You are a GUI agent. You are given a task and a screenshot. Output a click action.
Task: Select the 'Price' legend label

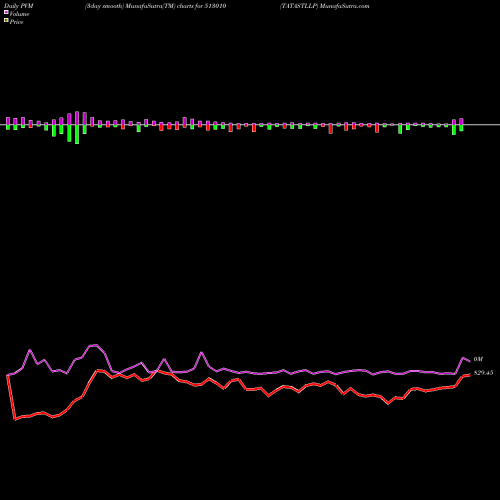pyautogui.click(x=16, y=22)
